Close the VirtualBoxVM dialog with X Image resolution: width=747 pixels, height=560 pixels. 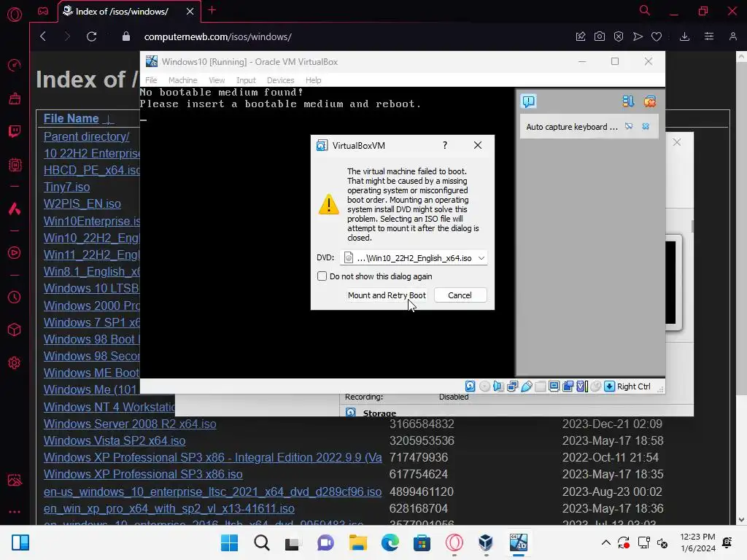coord(478,145)
